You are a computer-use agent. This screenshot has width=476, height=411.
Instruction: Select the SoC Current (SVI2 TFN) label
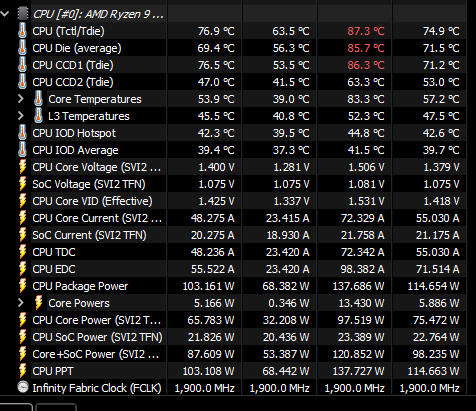tap(89, 235)
